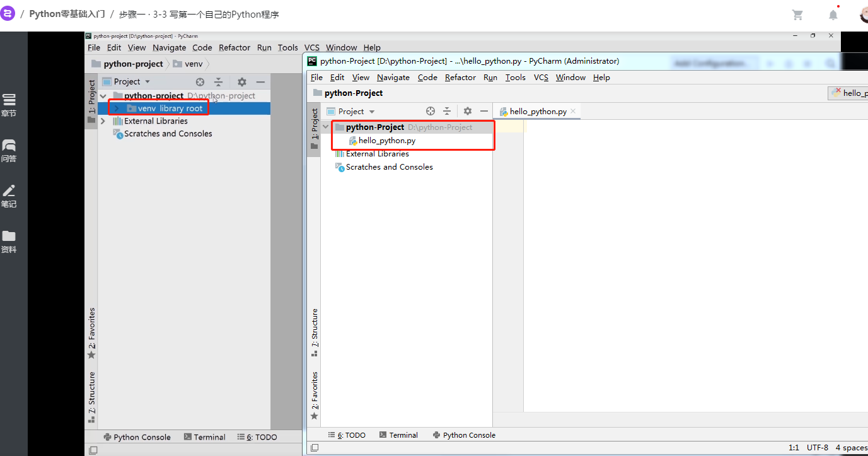Screen dimensions: 868x456
Task: Open Refactor menu in the back PyCharm window
Action: click(x=234, y=47)
